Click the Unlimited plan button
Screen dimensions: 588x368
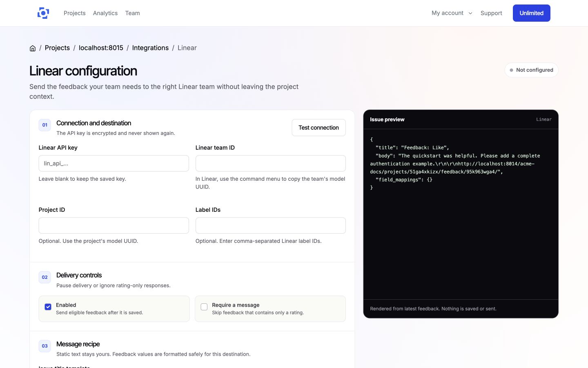tap(531, 13)
